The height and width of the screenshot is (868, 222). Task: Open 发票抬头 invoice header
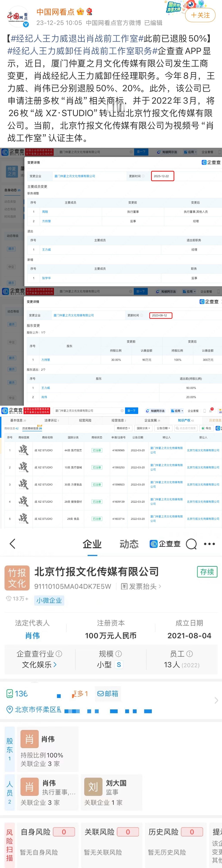point(141,587)
